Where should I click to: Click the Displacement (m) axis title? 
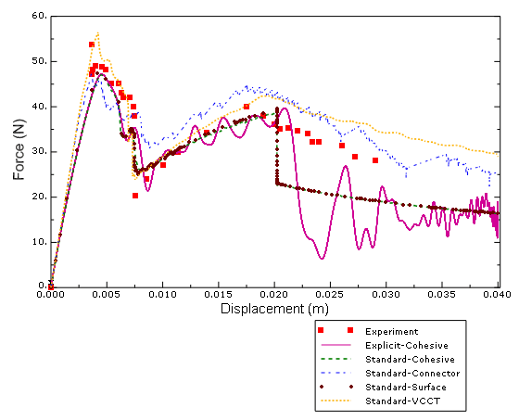tap(274, 309)
